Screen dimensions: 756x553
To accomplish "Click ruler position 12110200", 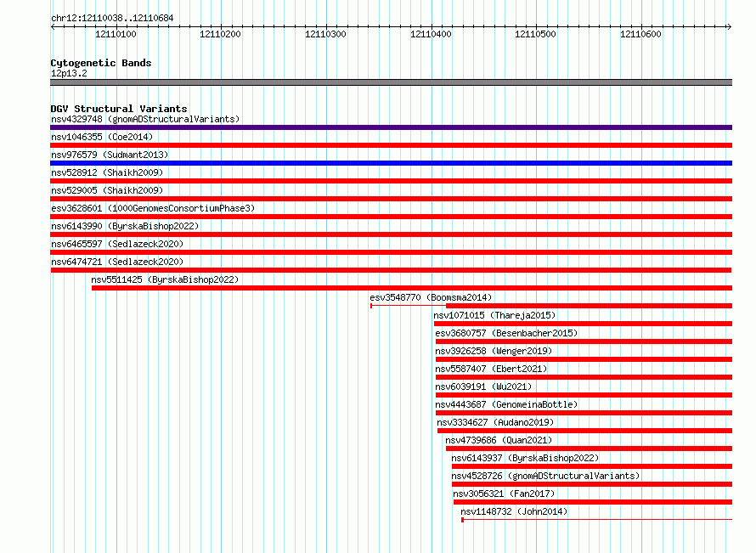I will (220, 34).
